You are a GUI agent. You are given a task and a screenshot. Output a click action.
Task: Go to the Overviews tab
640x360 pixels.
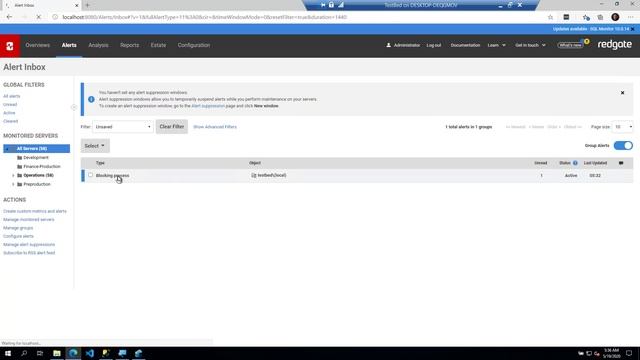pyautogui.click(x=38, y=45)
